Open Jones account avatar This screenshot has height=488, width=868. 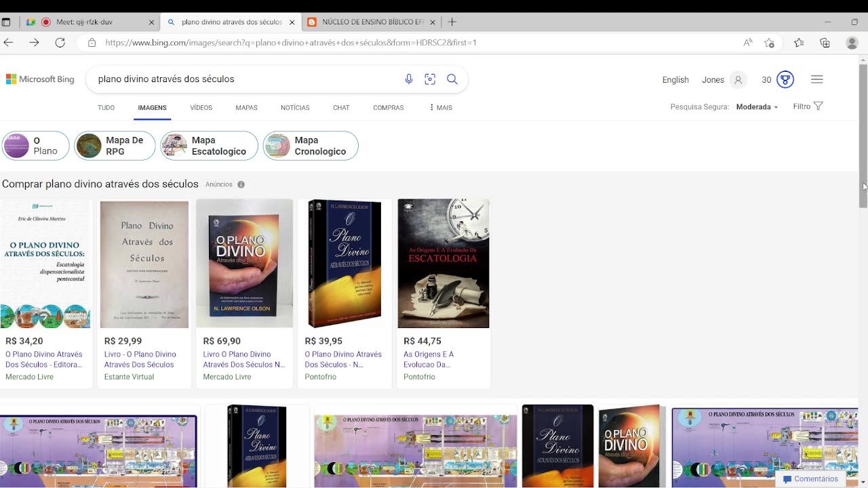pos(738,80)
